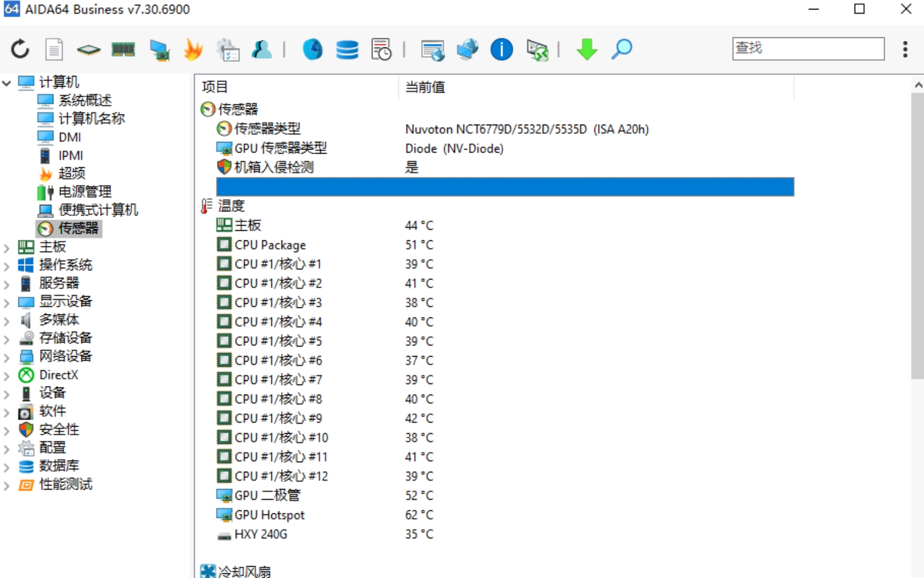Select CPU #1/核心 #12 row
The image size is (924, 578).
pos(505,477)
